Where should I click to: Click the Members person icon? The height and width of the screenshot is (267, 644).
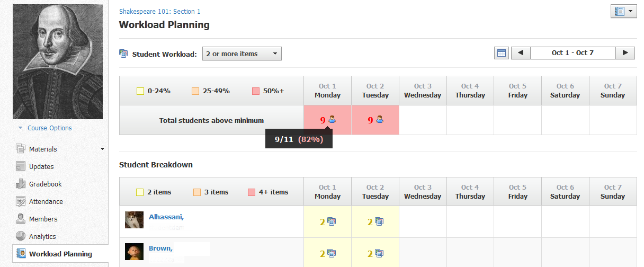coord(21,219)
